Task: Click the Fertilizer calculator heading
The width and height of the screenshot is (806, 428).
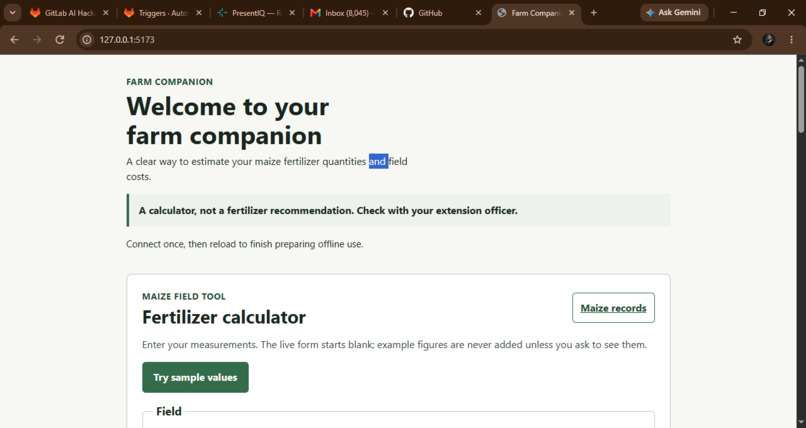Action: 224,317
